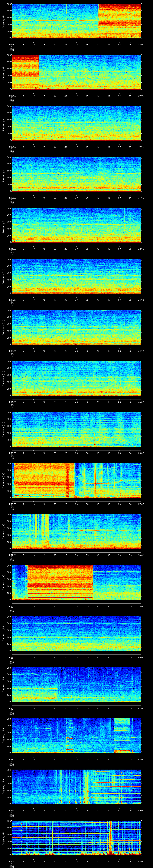Image resolution: width=153 pixels, height=868 pixels.
Task: Select the spectrogram panel starting at 4:41:00
Action: click(76, 736)
